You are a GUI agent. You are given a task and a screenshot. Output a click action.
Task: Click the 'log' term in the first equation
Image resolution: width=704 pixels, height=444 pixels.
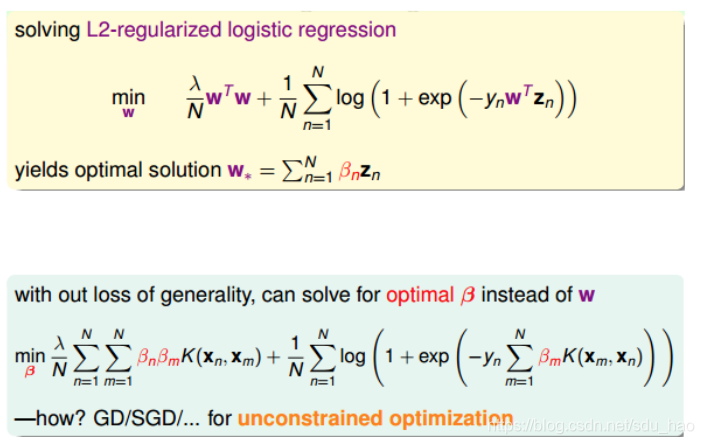click(350, 98)
